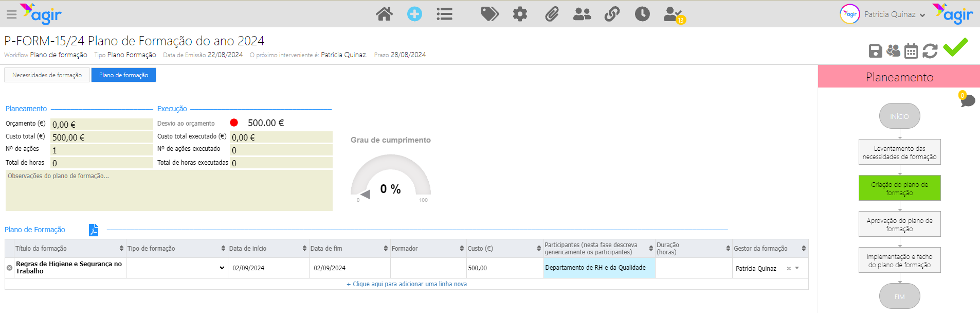This screenshot has height=313, width=980.
Task: Click the empty Duração (horas) cell
Action: (694, 268)
